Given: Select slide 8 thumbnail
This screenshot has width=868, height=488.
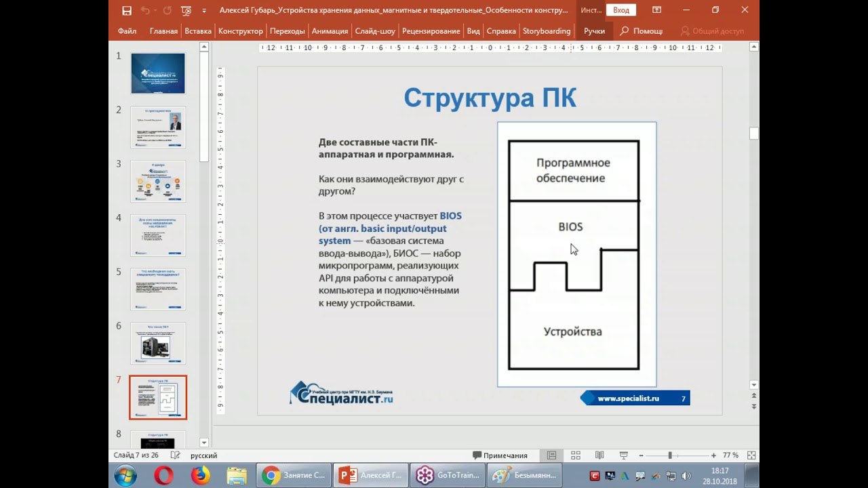Looking at the screenshot, I should pos(158,439).
